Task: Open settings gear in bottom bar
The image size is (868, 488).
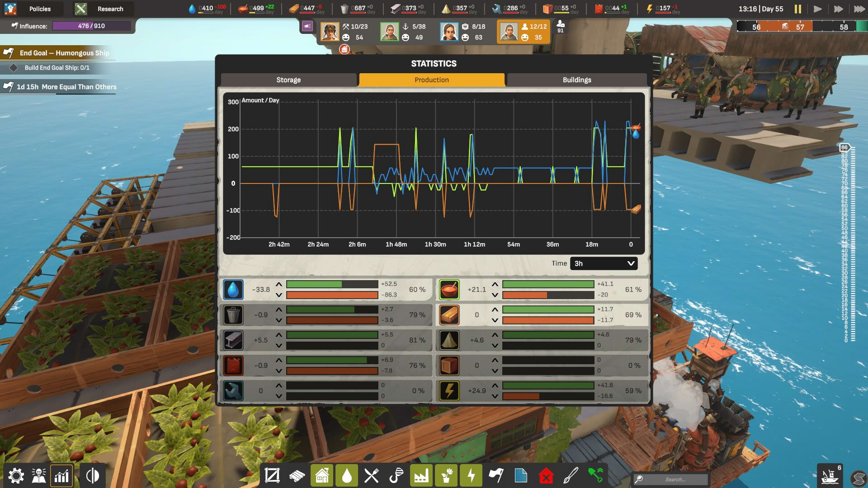Action: (x=16, y=476)
